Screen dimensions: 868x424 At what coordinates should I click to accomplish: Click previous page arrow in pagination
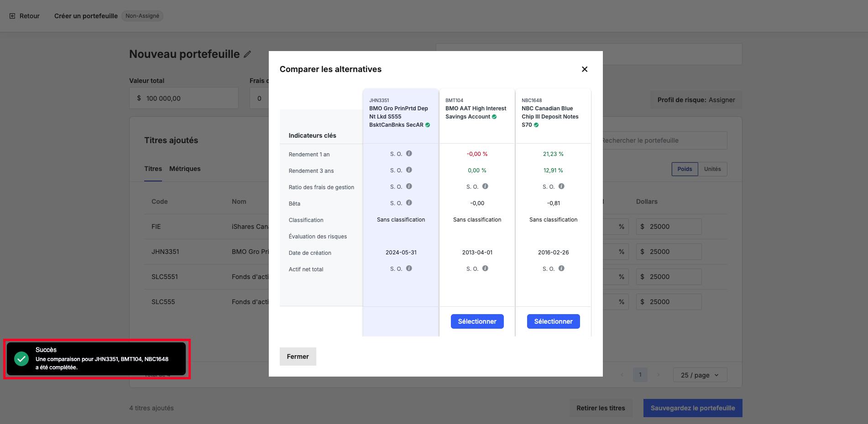coord(622,375)
